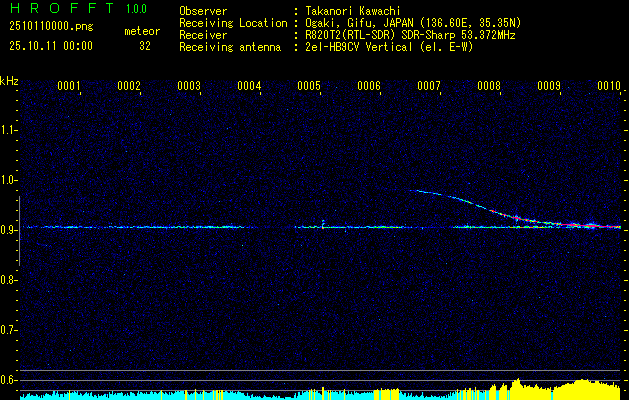This screenshot has width=629, height=400.
Task: Click the timestamp 25.10.11 00:00
Action: [51, 46]
